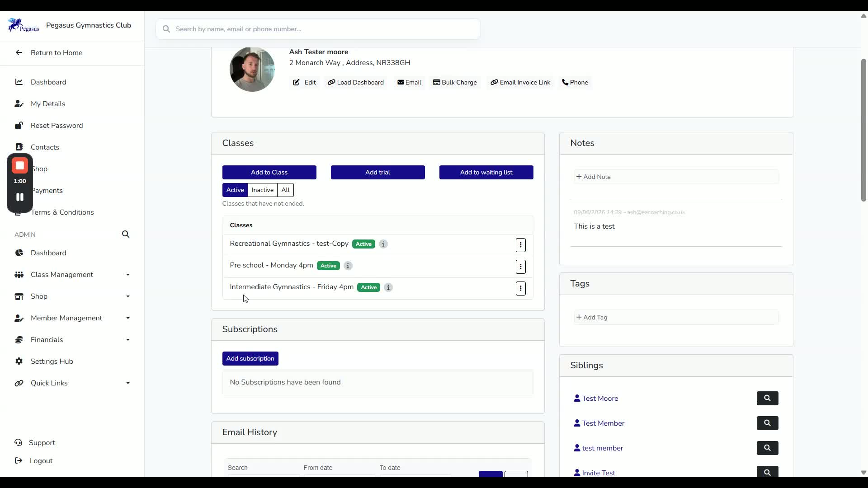
Task: Stop the screen recording
Action: click(20, 166)
